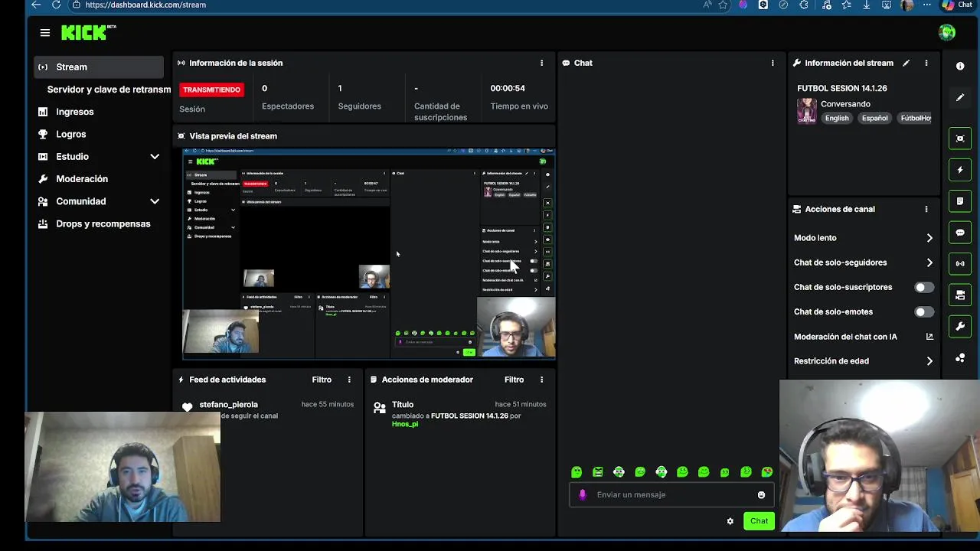This screenshot has height=551, width=980.
Task: Toggle the chat bubble widget icon in right toolbar
Action: (960, 233)
